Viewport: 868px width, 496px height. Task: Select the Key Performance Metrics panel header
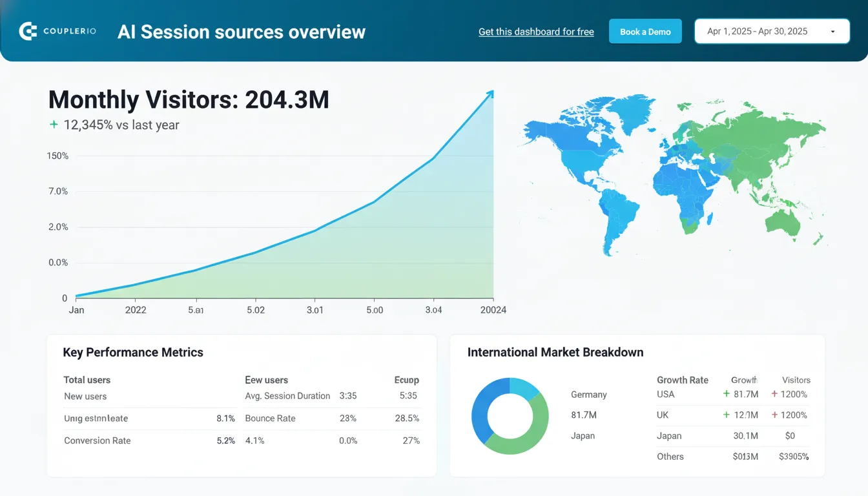pos(132,353)
